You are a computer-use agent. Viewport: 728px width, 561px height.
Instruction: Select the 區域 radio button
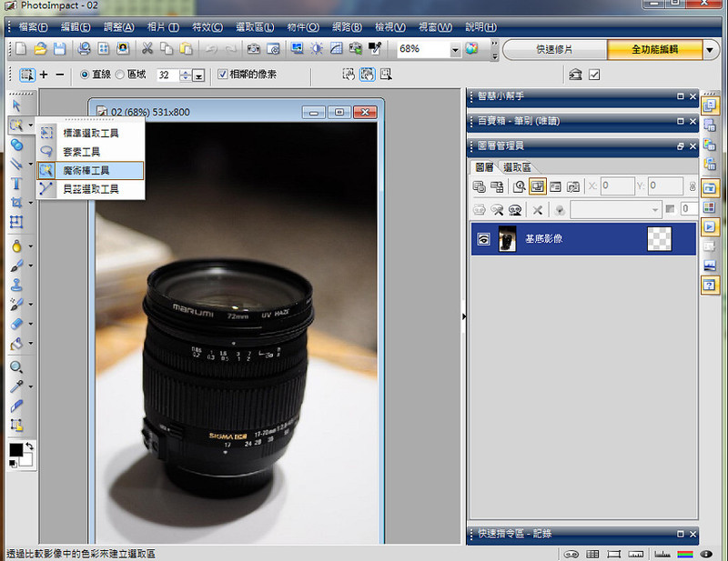pos(119,75)
